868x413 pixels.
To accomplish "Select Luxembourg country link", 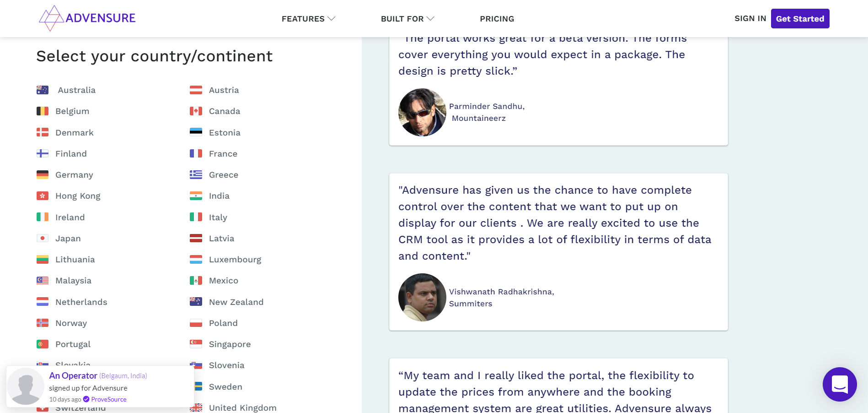I will tap(235, 260).
